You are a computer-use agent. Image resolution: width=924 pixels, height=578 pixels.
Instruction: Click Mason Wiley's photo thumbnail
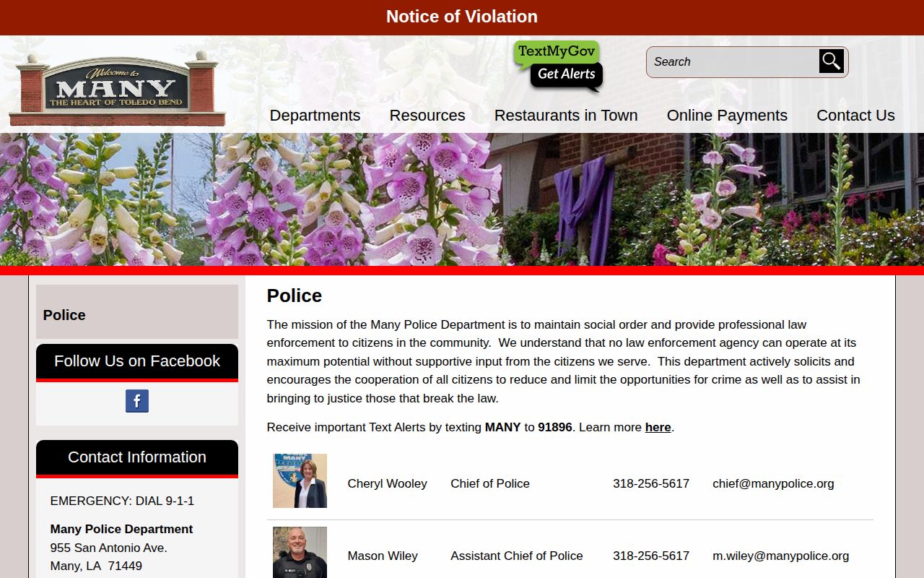pos(300,553)
